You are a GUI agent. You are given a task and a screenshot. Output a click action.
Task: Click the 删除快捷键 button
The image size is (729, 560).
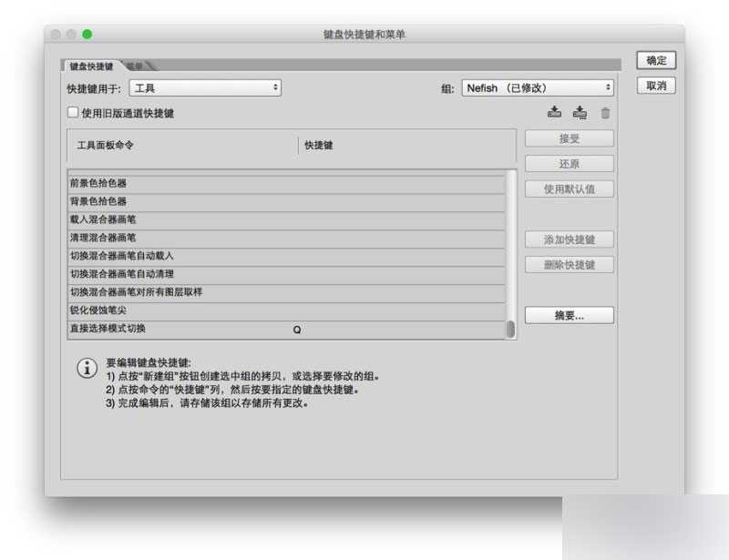570,264
